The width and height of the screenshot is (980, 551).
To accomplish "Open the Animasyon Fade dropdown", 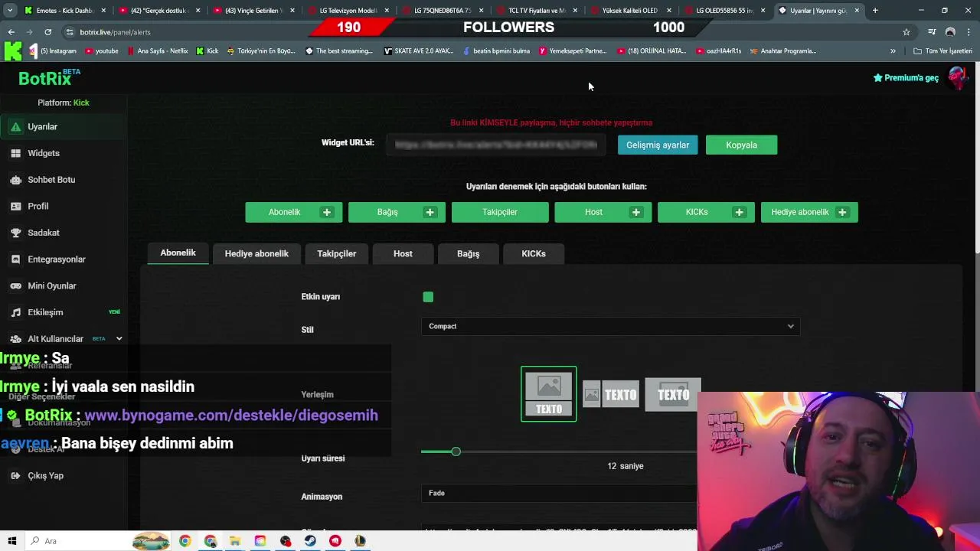I will (559, 493).
